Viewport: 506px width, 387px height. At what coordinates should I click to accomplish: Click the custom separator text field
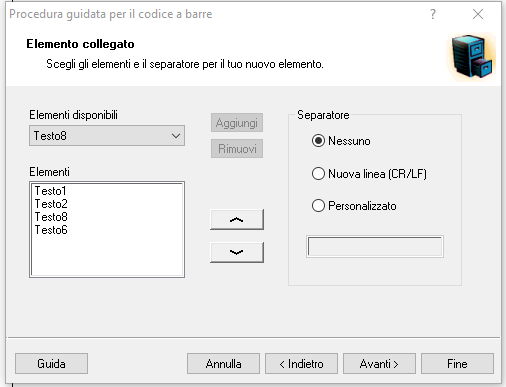(x=375, y=247)
